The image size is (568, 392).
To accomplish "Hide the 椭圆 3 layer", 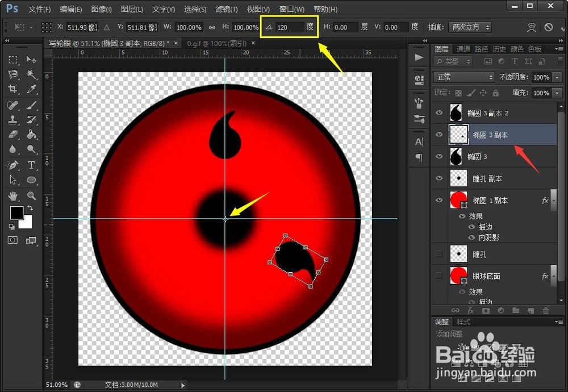I will point(439,156).
